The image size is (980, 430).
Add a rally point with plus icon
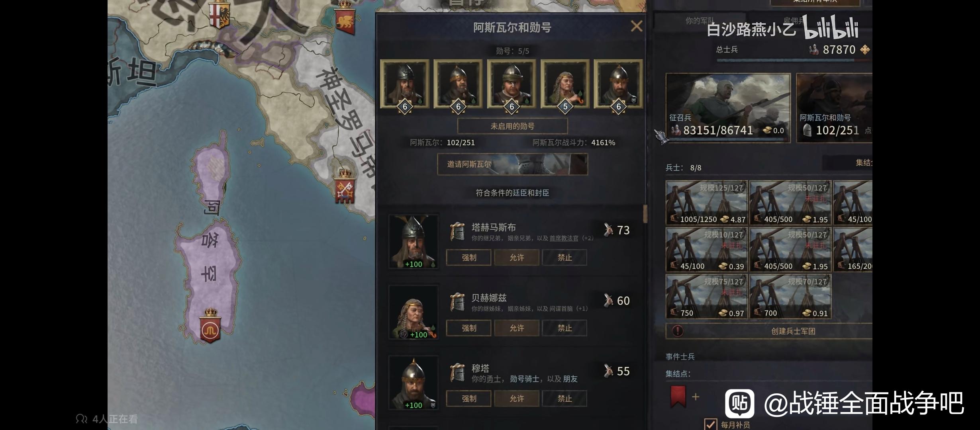[696, 397]
